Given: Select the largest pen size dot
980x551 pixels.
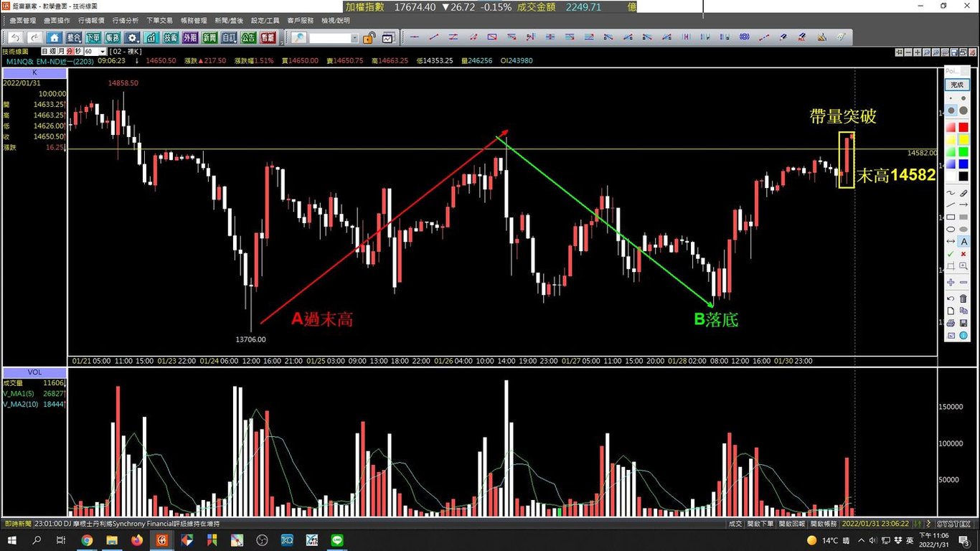Looking at the screenshot, I should (x=964, y=110).
